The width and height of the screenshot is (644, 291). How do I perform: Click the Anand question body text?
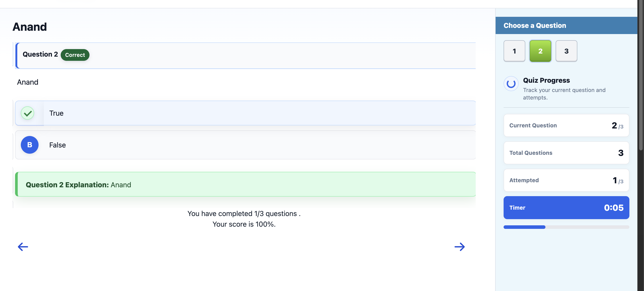click(27, 82)
